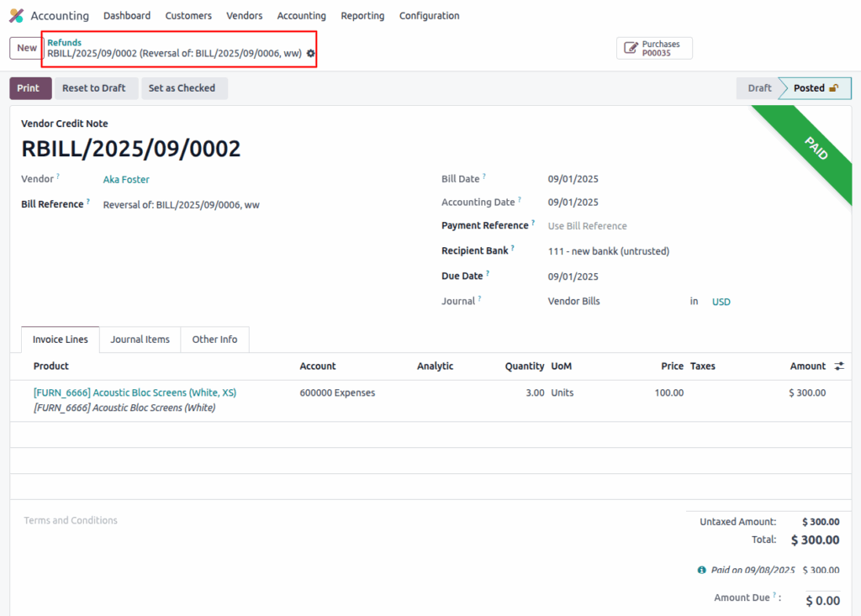Open Purchases P00035 smart button
The height and width of the screenshot is (616, 861).
(x=654, y=48)
